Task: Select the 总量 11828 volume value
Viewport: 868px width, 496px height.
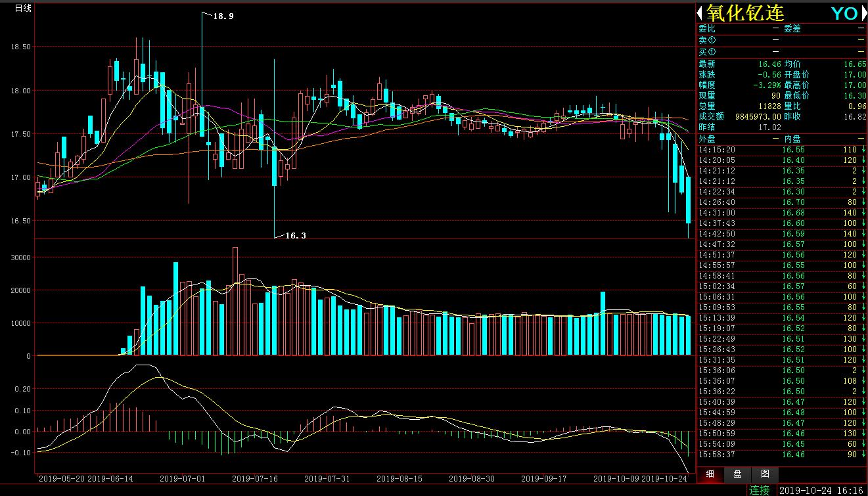Action: 769,106
